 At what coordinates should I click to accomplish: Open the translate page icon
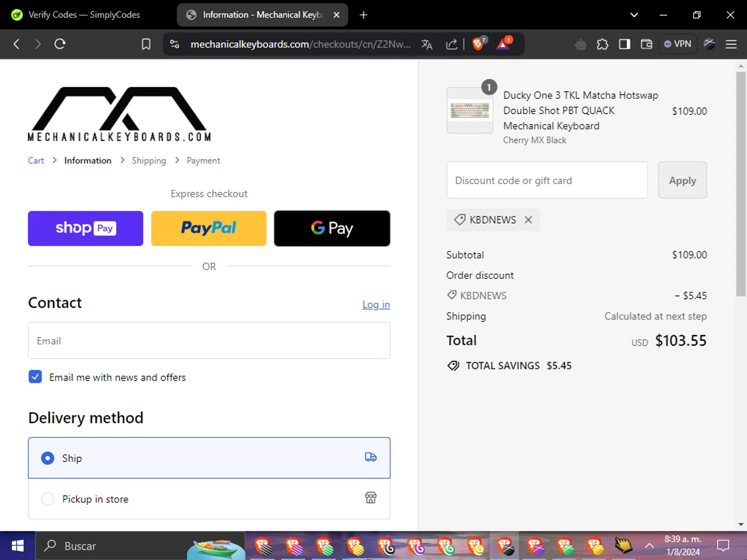pyautogui.click(x=427, y=44)
